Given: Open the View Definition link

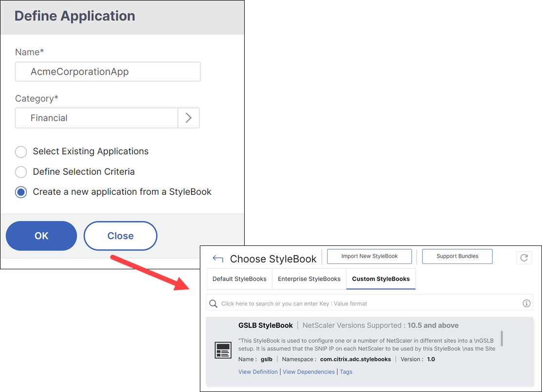Looking at the screenshot, I should 258,372.
